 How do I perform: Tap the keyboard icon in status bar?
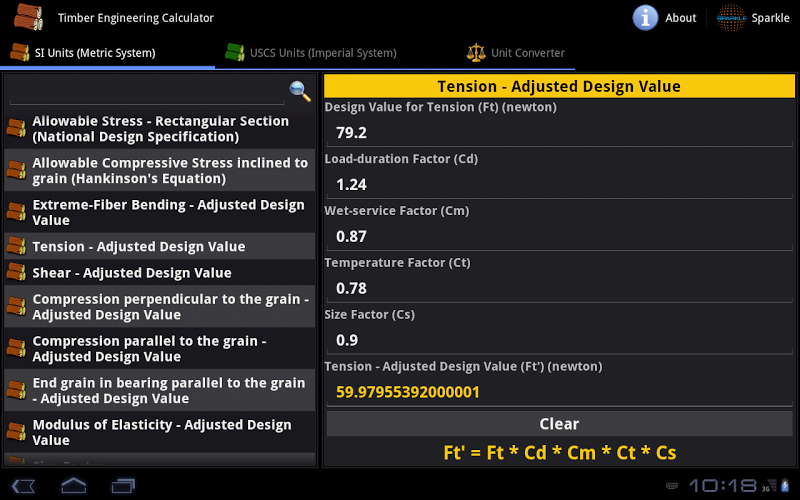(672, 486)
